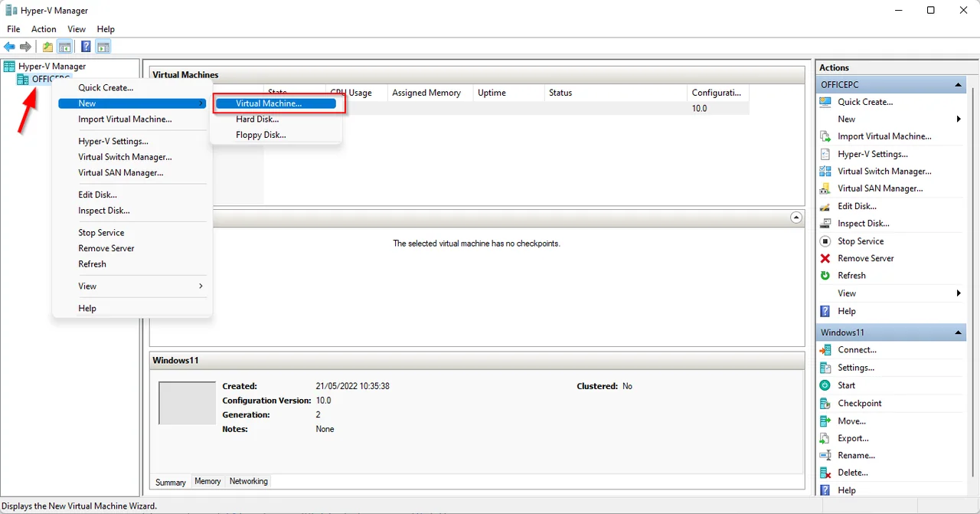Open the View submenu in the Actions pane
980x514 pixels.
point(891,293)
